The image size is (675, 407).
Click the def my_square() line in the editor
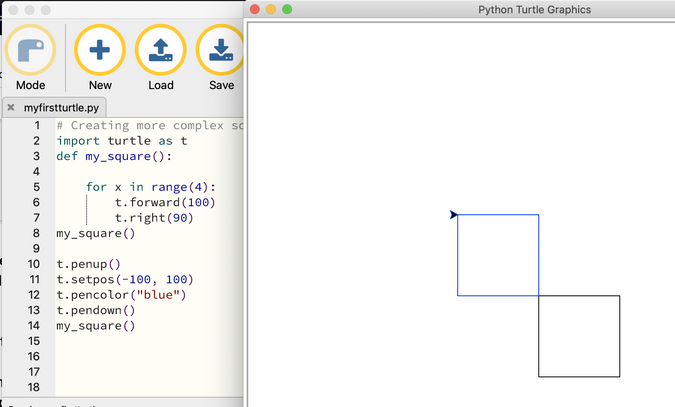click(114, 156)
